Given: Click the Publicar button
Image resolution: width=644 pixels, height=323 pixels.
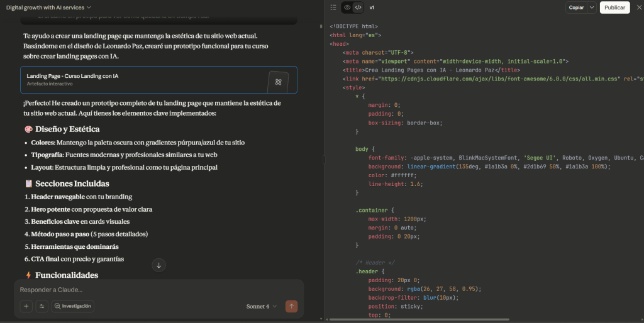Looking at the screenshot, I should [x=614, y=8].
